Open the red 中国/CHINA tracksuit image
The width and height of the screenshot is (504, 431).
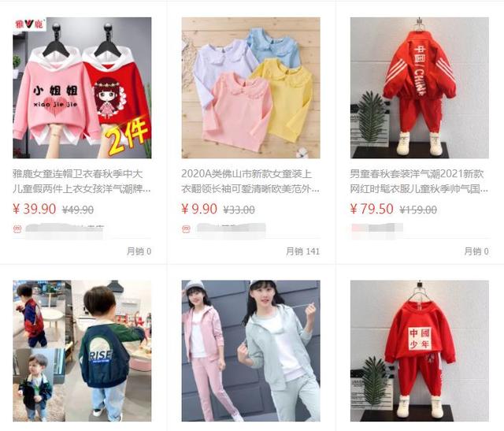[420, 87]
